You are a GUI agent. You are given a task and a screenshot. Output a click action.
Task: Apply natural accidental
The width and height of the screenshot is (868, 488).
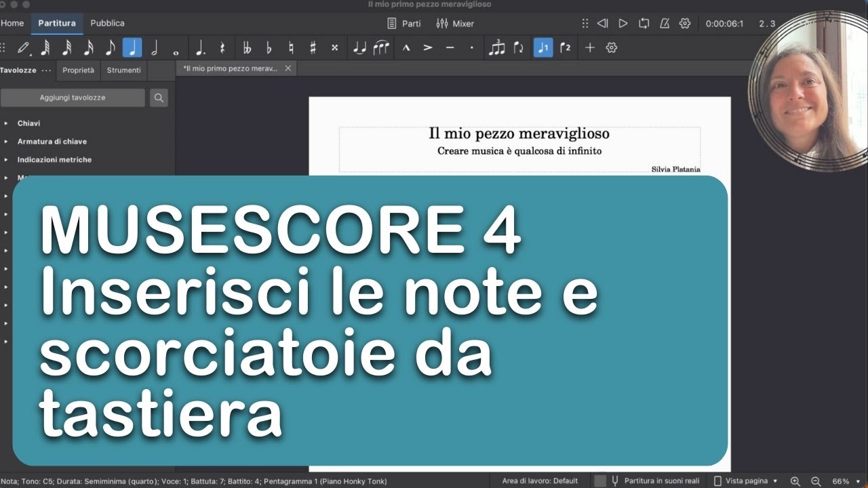(x=290, y=47)
